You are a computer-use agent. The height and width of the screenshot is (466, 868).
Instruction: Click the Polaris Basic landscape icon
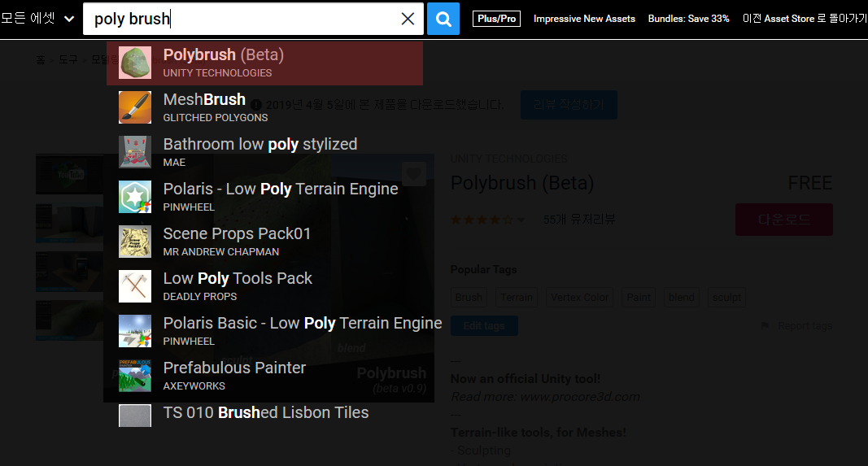click(x=135, y=331)
